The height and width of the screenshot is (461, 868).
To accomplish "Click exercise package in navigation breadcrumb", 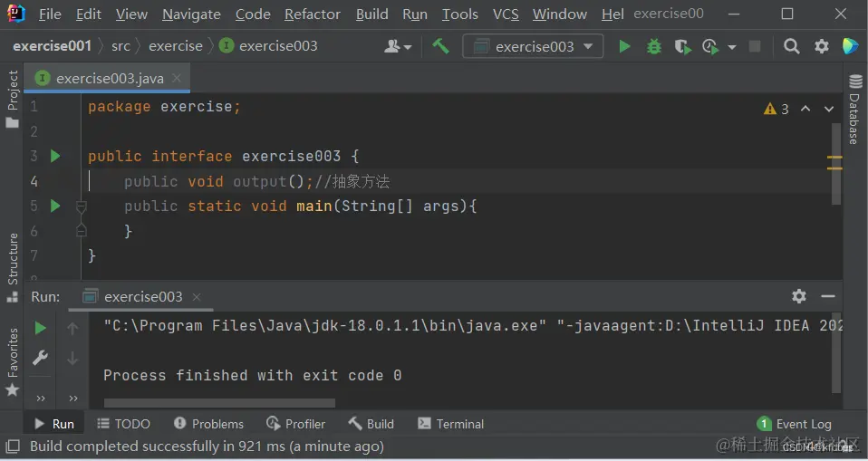I will (176, 46).
